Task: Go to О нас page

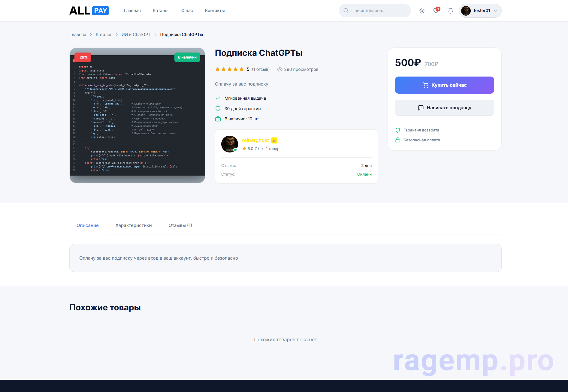Action: 187,11
